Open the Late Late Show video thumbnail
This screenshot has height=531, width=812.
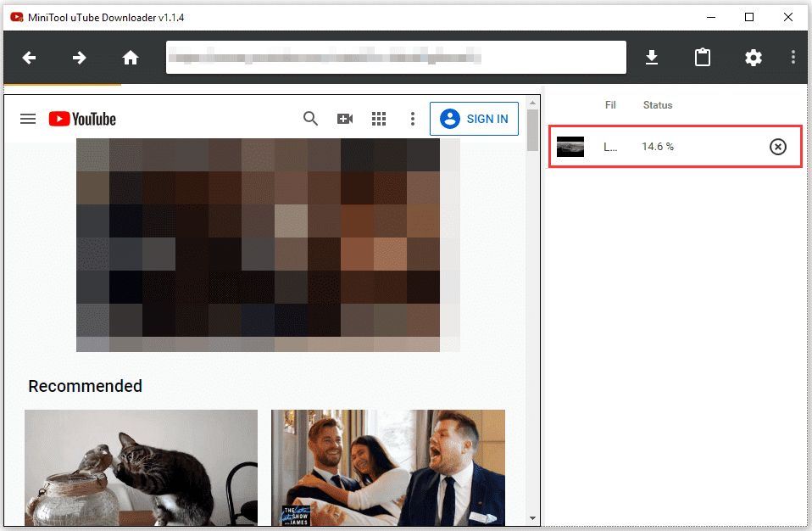pyautogui.click(x=387, y=467)
